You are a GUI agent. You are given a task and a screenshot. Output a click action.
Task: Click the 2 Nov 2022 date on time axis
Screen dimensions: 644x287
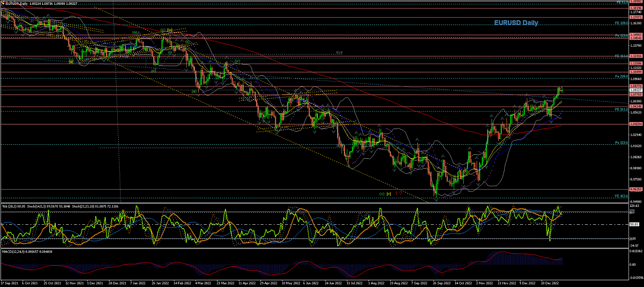(484, 284)
